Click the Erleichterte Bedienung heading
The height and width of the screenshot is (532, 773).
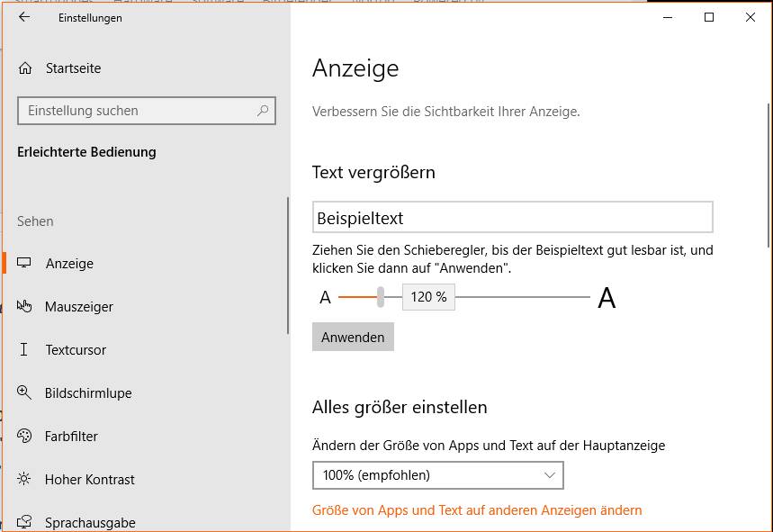click(x=86, y=152)
